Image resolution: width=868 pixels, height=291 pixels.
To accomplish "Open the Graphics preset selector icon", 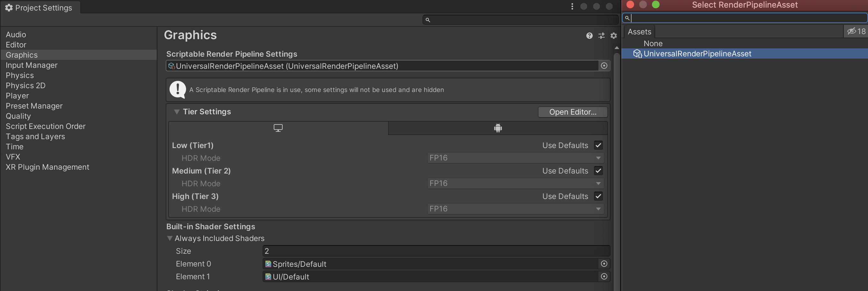I will point(602,36).
